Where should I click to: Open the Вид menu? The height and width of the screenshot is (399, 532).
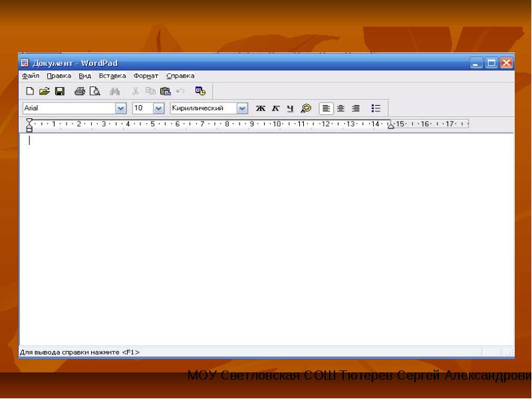pyautogui.click(x=85, y=76)
